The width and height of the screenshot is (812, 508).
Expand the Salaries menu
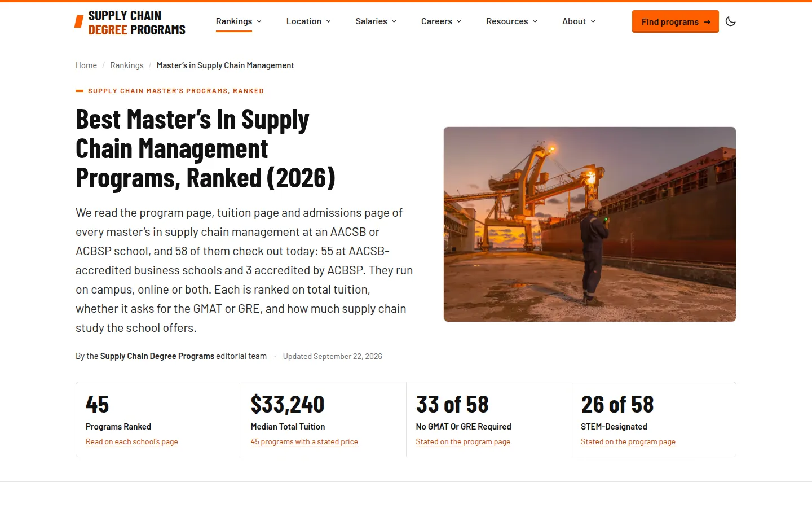coord(376,21)
